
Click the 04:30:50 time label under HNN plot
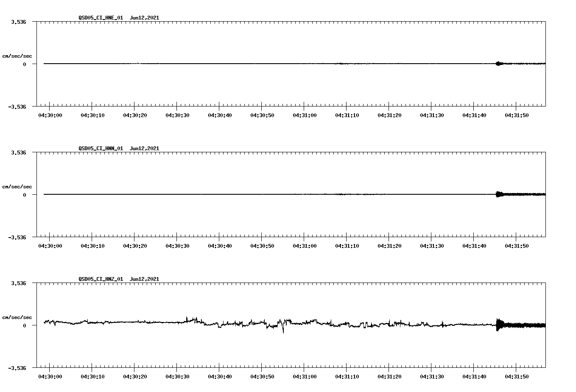tap(262, 246)
